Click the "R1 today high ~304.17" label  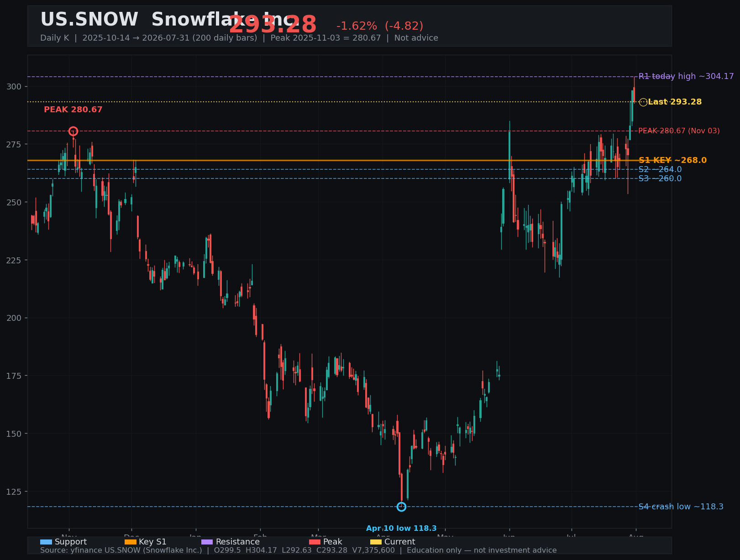tap(686, 76)
